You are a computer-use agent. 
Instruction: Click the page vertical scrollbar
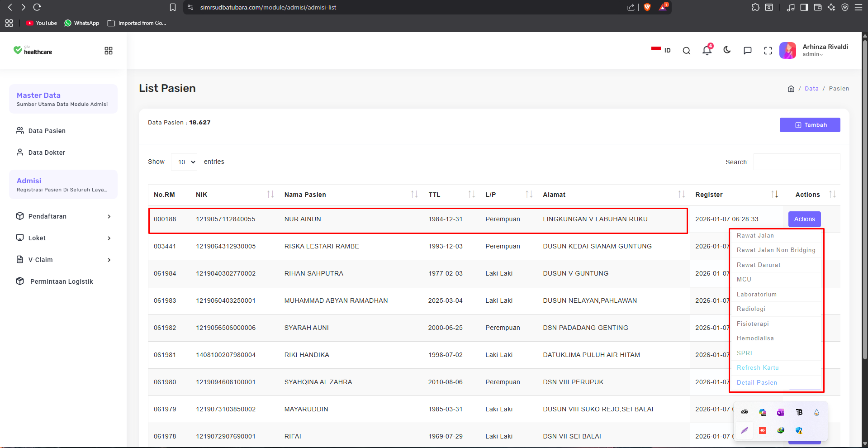click(864, 199)
